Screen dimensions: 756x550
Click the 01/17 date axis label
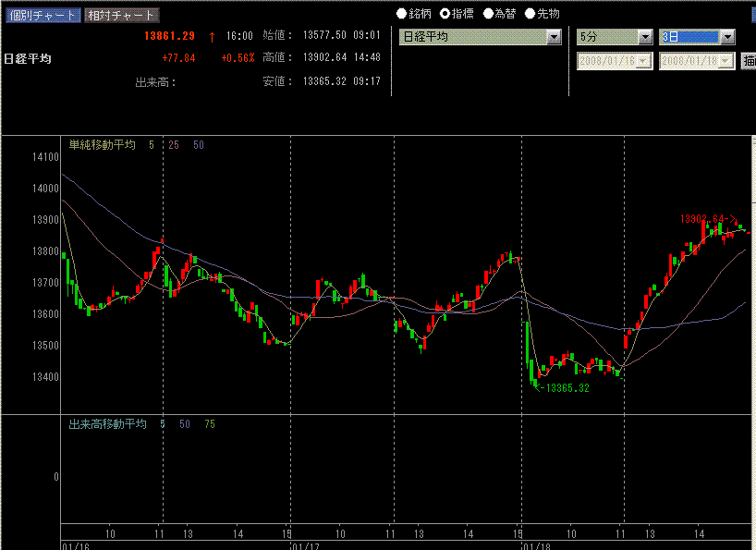(305, 545)
